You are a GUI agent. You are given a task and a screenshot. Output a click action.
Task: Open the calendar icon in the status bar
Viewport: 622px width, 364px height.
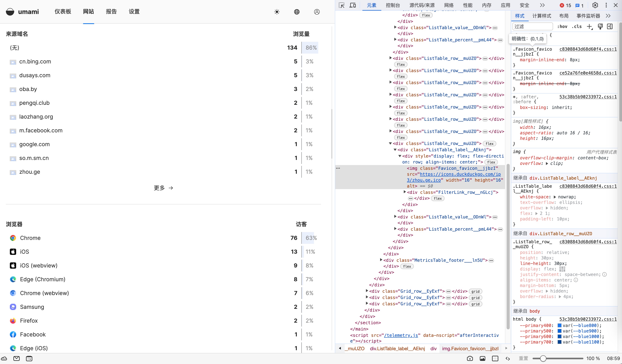tap(29, 358)
